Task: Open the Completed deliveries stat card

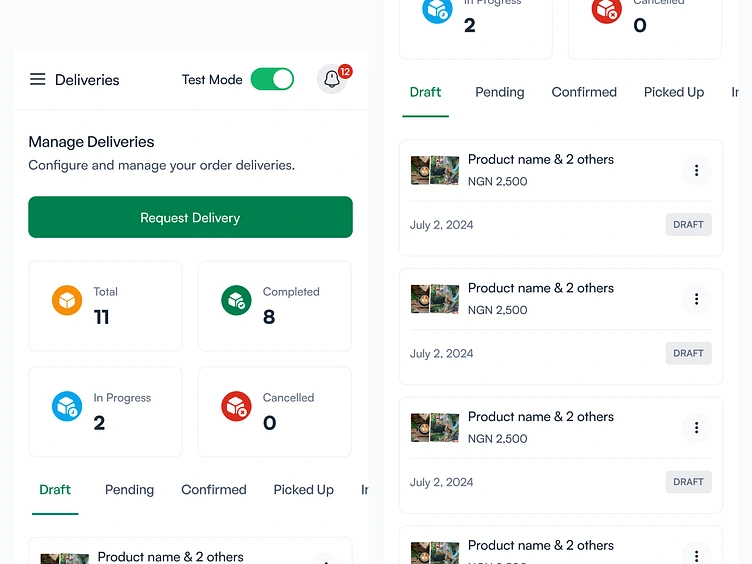Action: (x=275, y=306)
